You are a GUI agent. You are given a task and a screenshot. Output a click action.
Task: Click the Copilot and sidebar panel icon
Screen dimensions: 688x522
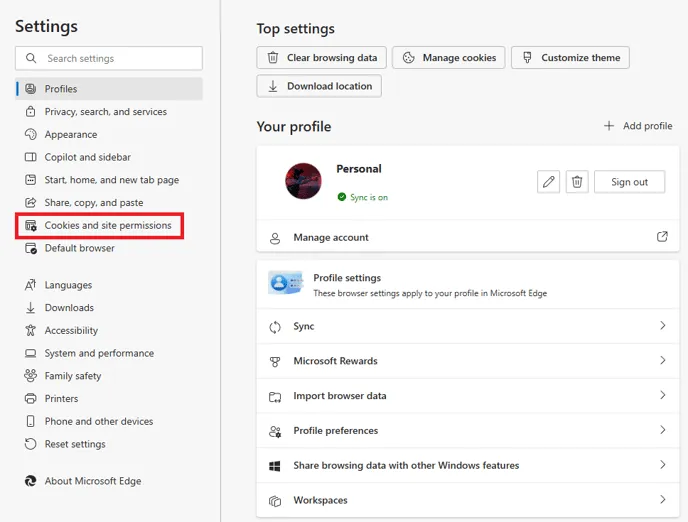[x=30, y=157]
